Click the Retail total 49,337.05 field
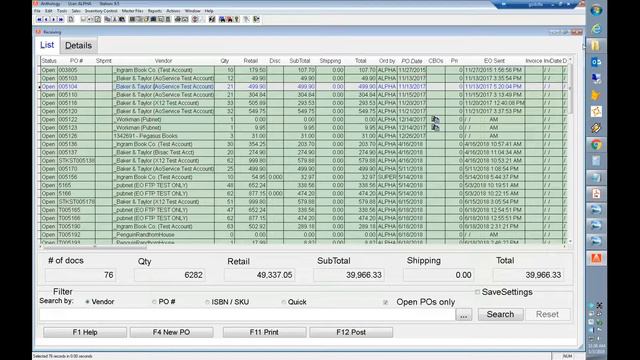This screenshot has width=640, height=360. click(260, 275)
